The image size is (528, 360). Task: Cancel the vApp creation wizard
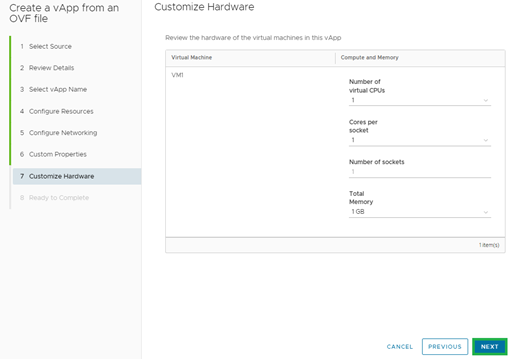tap(400, 347)
